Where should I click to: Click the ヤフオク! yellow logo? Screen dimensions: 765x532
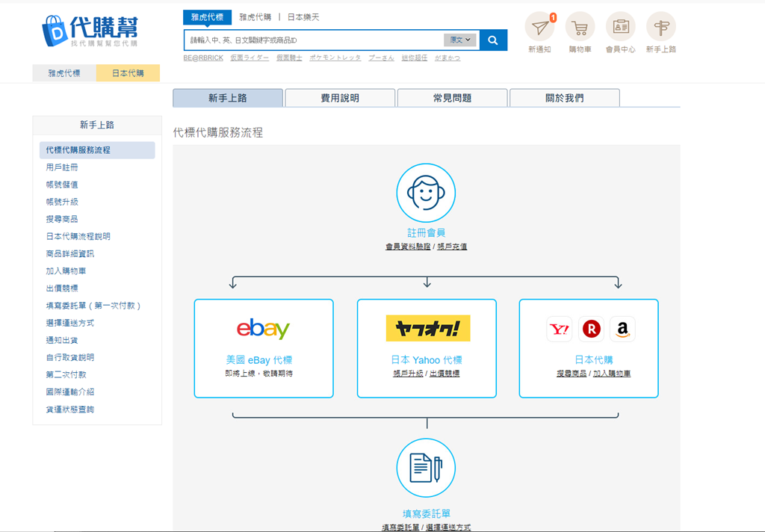click(x=428, y=328)
